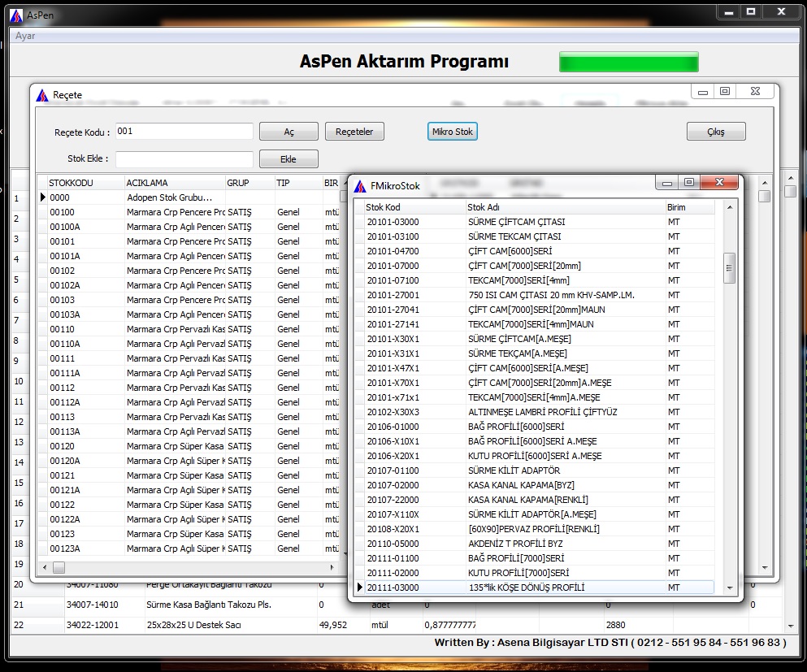Focus the Reçete Kodu input field

point(184,131)
